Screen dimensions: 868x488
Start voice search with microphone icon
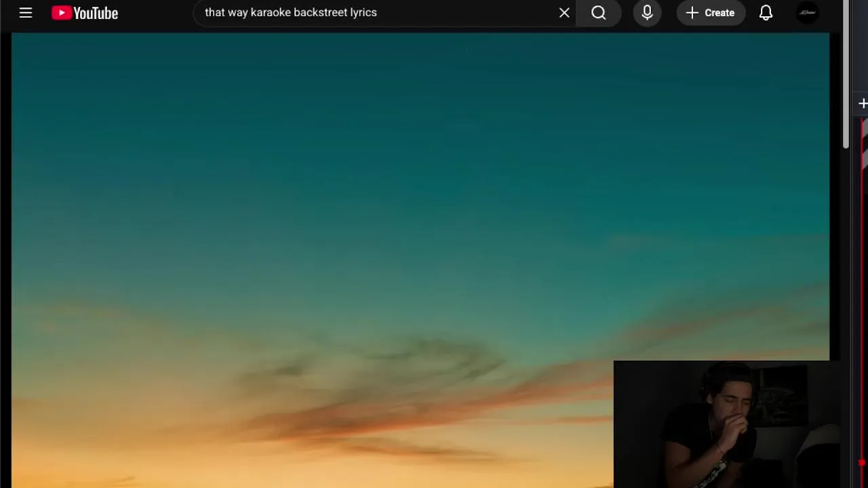[647, 13]
